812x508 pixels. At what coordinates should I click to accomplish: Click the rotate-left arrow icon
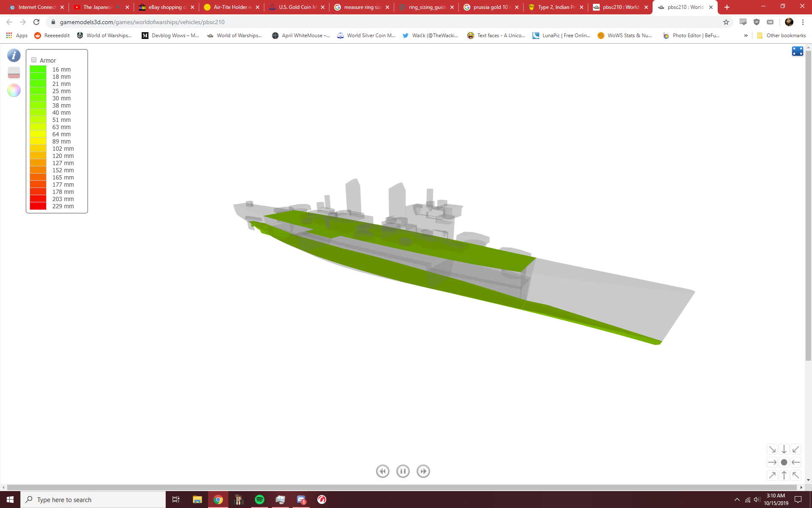796,462
